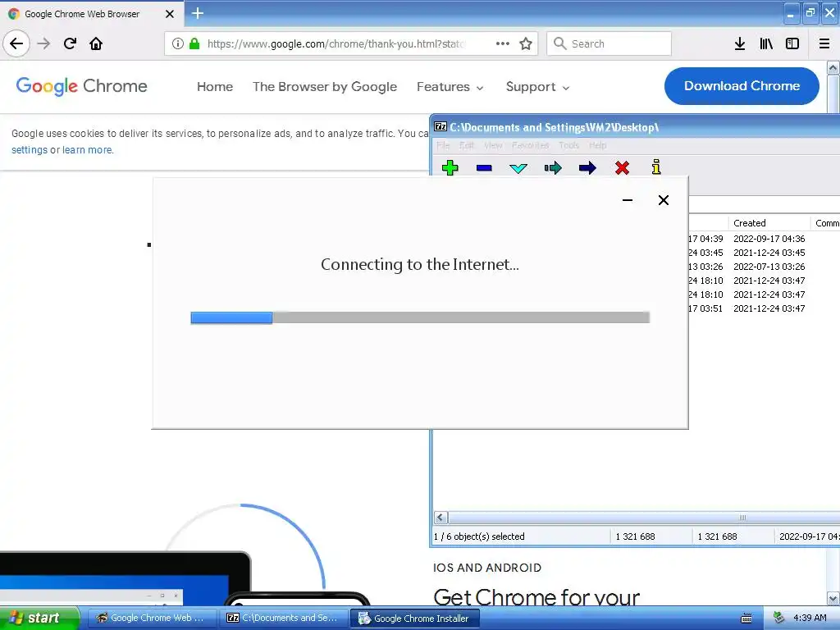Viewport: 840px width, 630px height.
Task: Open the page actions three-dots menu
Action: [503, 43]
